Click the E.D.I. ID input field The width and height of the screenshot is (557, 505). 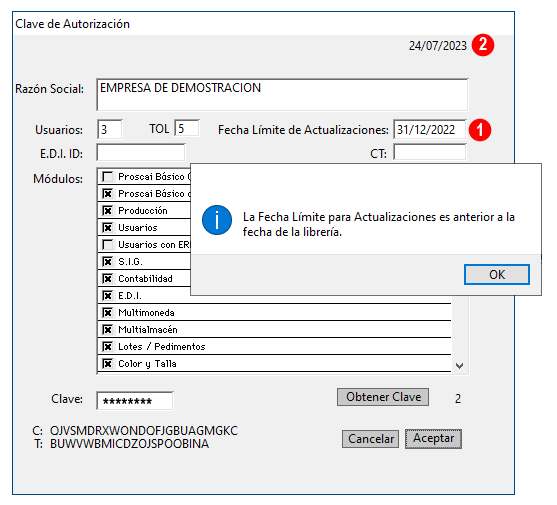tap(141, 153)
